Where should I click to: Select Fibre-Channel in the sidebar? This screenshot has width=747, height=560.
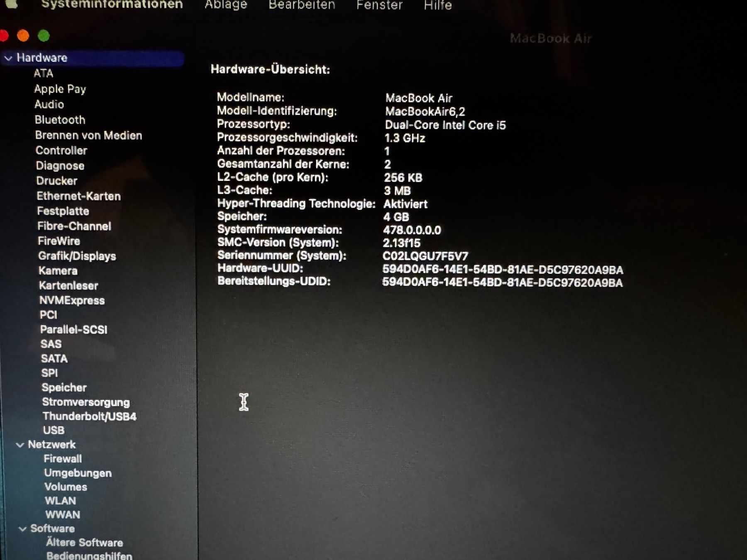[74, 226]
